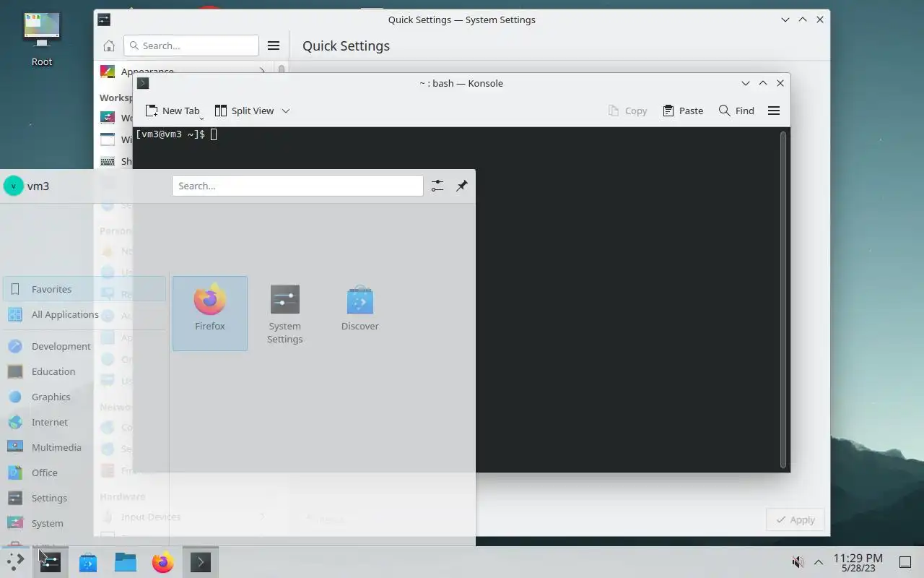The height and width of the screenshot is (578, 924).
Task: Open the Root desktop icon
Action: coord(42,40)
